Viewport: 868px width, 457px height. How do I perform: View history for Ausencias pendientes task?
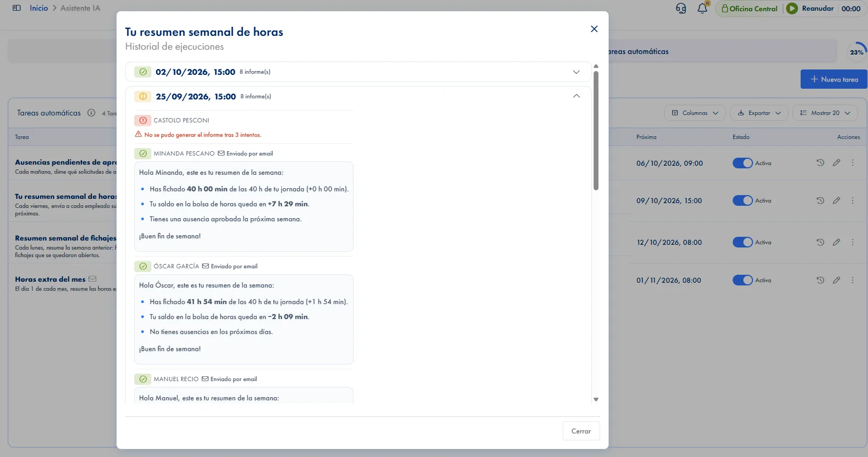(x=820, y=162)
